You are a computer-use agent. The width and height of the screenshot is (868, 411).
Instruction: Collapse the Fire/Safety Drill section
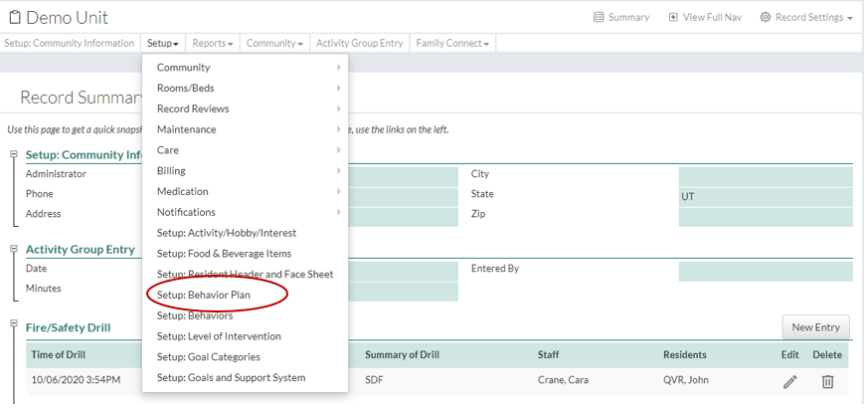[x=14, y=322]
